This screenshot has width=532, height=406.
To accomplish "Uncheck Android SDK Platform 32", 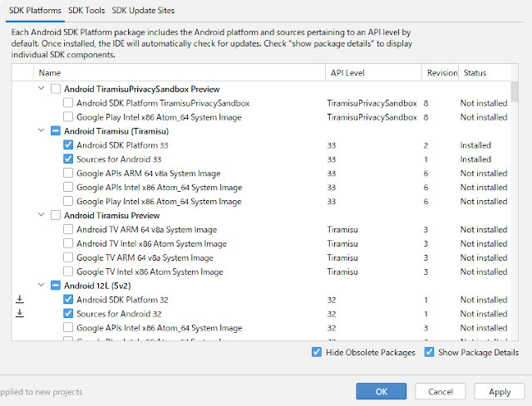I will coord(68,300).
